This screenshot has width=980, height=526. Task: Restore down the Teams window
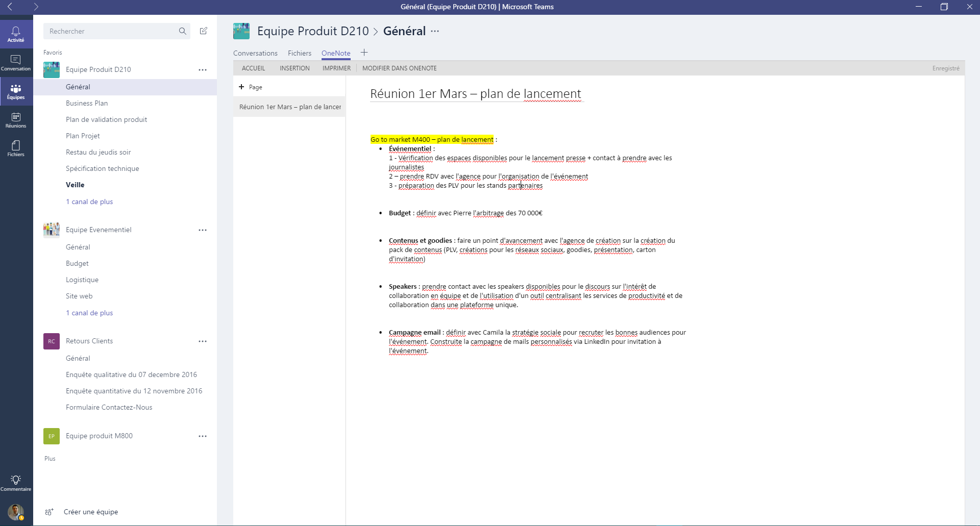click(x=944, y=7)
